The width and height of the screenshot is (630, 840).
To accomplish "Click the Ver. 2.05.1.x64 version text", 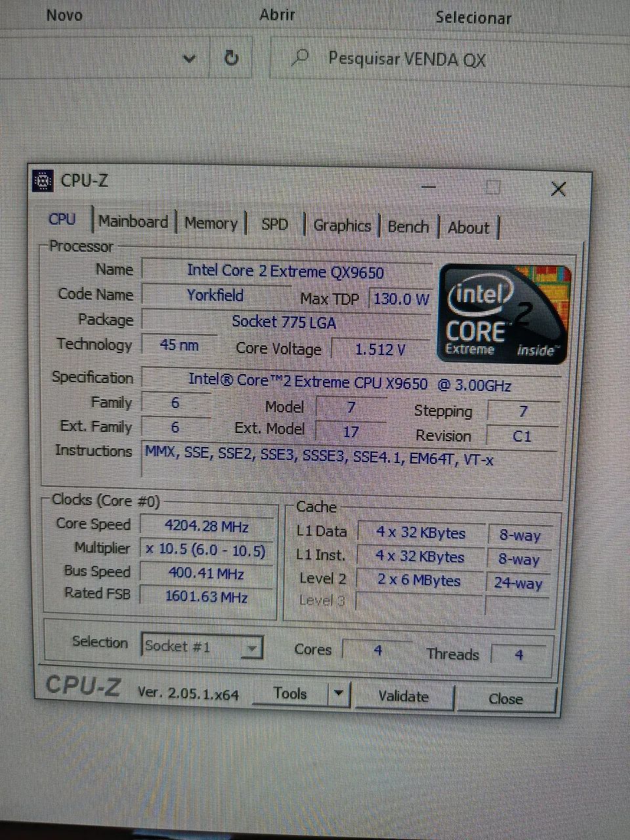I will pos(188,693).
